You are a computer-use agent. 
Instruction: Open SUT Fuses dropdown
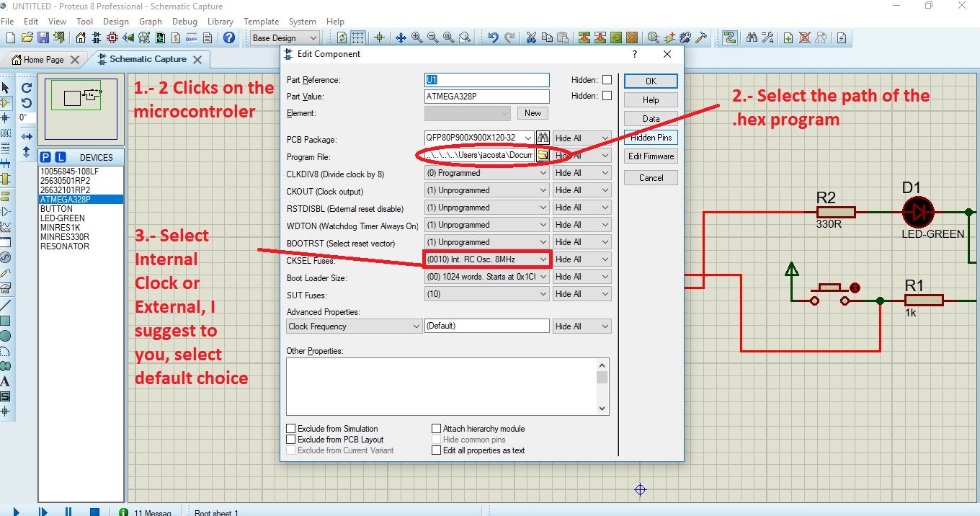tap(487, 294)
